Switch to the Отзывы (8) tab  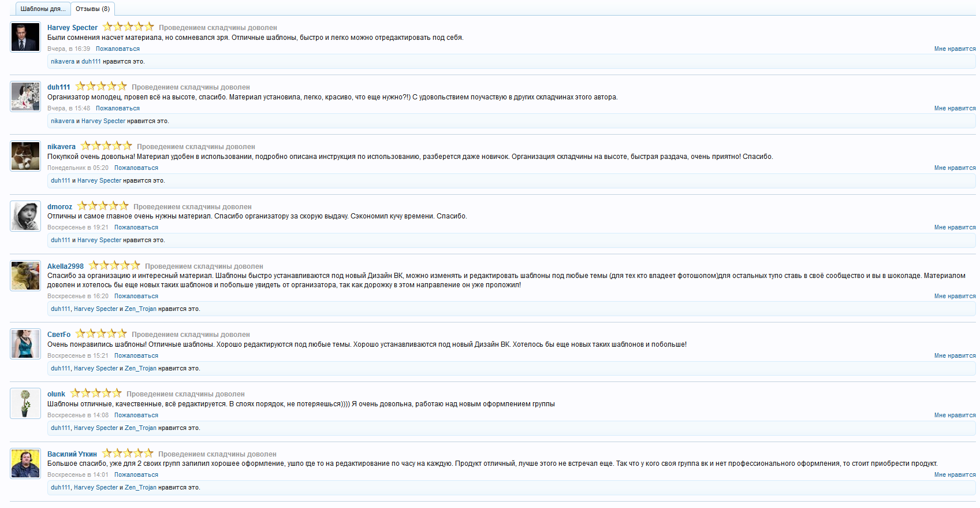click(92, 9)
